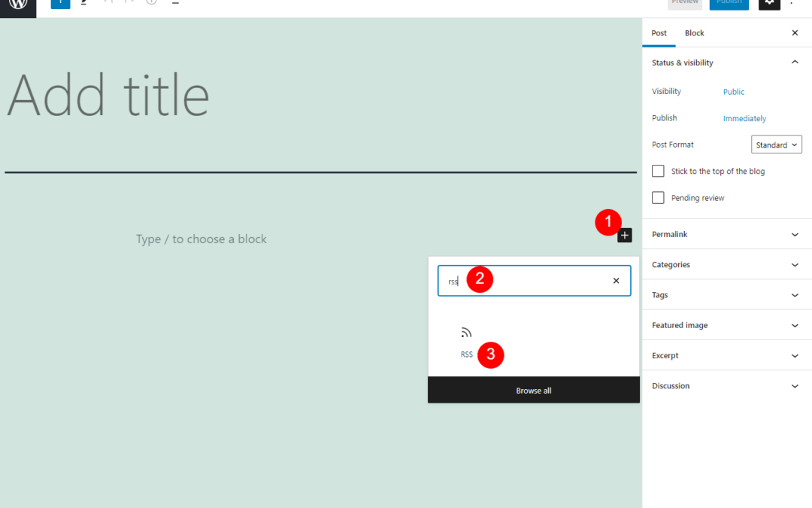This screenshot has height=508, width=812.
Task: Check the Pending review checkbox
Action: tap(658, 198)
